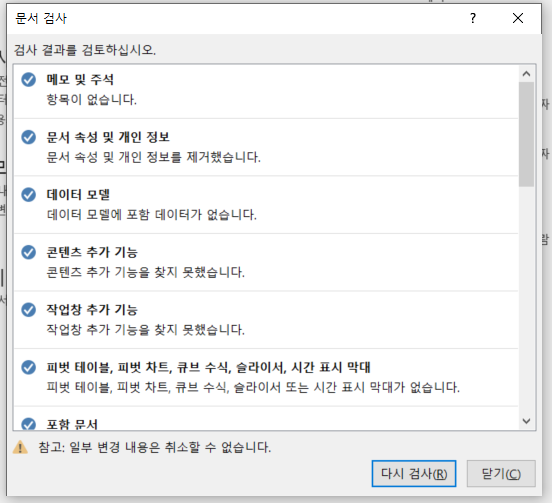
Task: Click the checkmark icon beside 콘텐츠 추가 기능
Action: coord(29,252)
